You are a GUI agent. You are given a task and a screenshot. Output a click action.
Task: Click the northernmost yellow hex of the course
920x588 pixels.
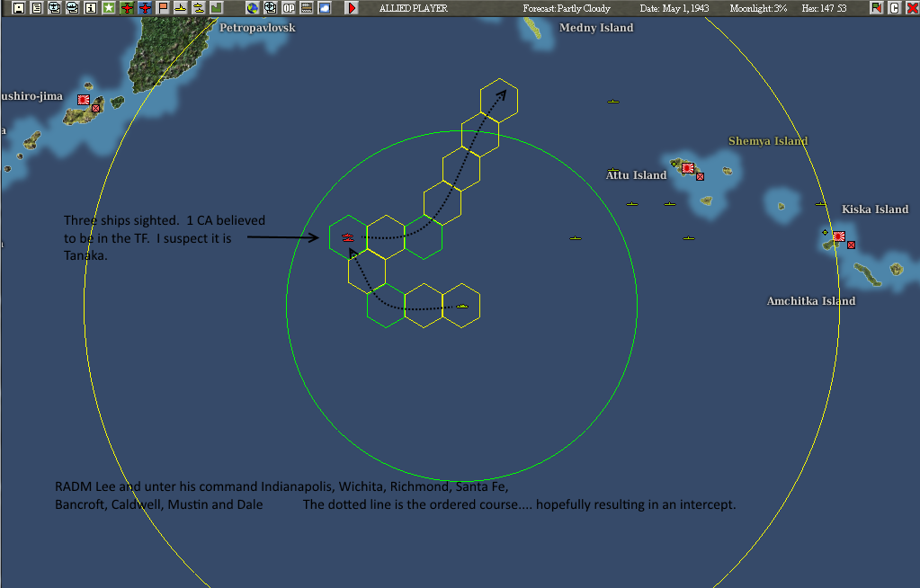(499, 101)
